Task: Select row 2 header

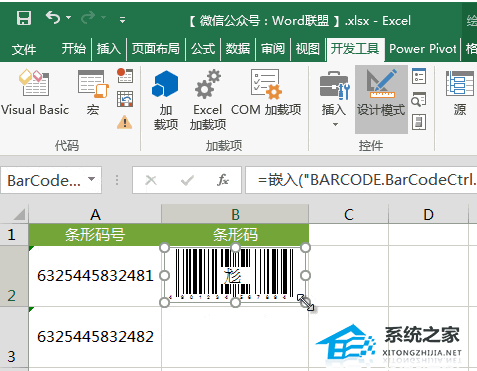Action: (14, 276)
